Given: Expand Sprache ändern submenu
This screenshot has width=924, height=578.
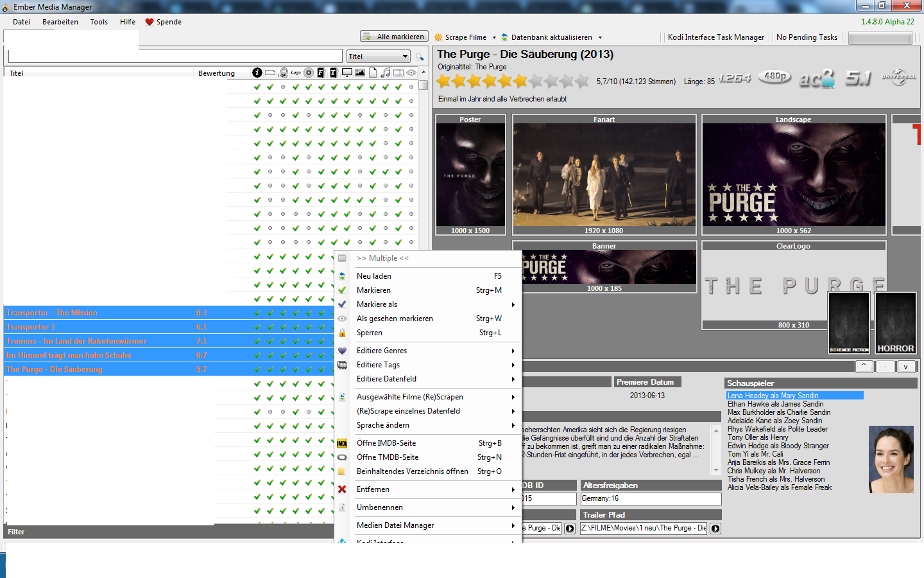Looking at the screenshot, I should coord(428,425).
